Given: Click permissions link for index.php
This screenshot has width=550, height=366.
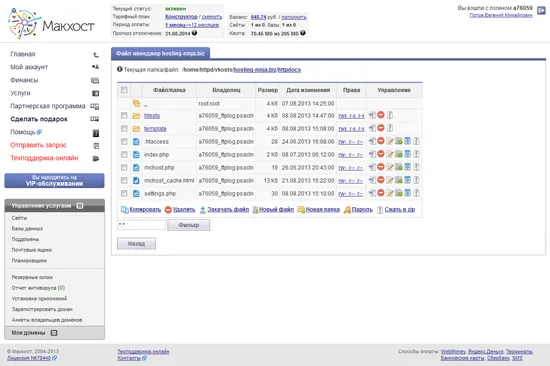Looking at the screenshot, I should click(351, 155).
